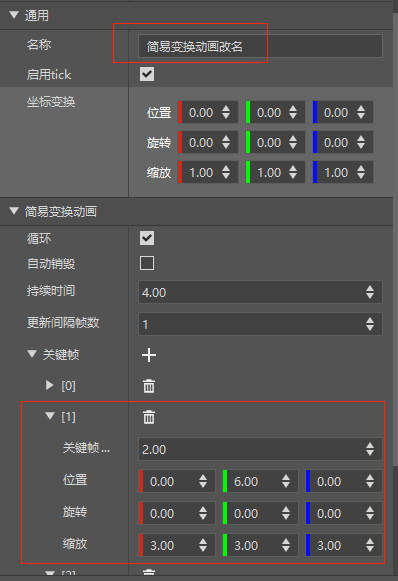Collapse the 关键帧 list
Screen dimensions: 398x581
(x=32, y=354)
